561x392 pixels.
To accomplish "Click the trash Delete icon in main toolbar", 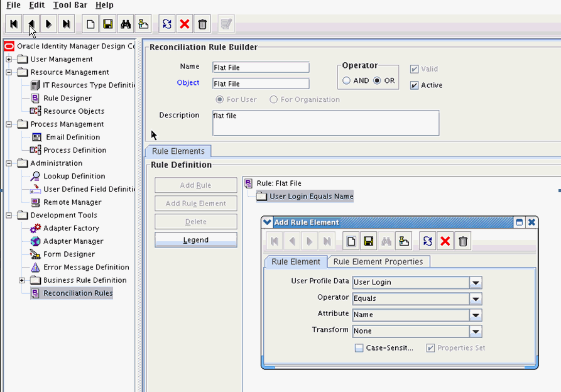I will click(202, 24).
